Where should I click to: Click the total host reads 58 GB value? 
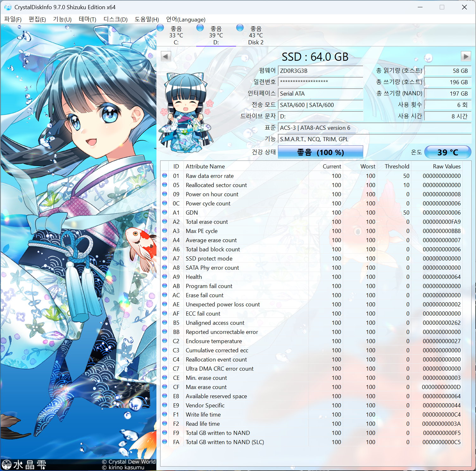pos(448,71)
